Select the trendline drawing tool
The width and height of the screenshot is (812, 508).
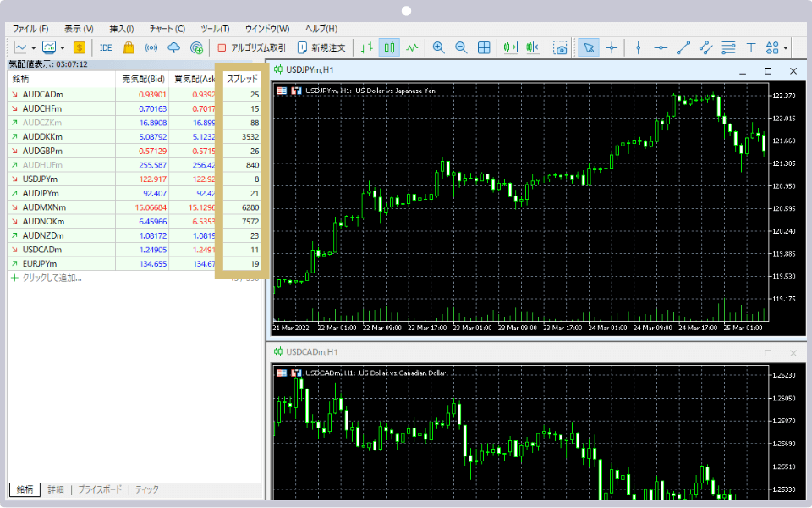(x=683, y=47)
